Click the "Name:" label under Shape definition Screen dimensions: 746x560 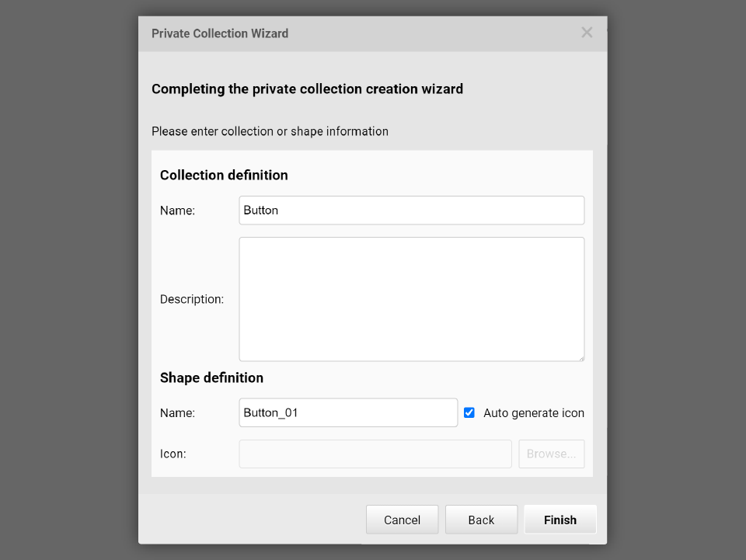pyautogui.click(x=177, y=413)
